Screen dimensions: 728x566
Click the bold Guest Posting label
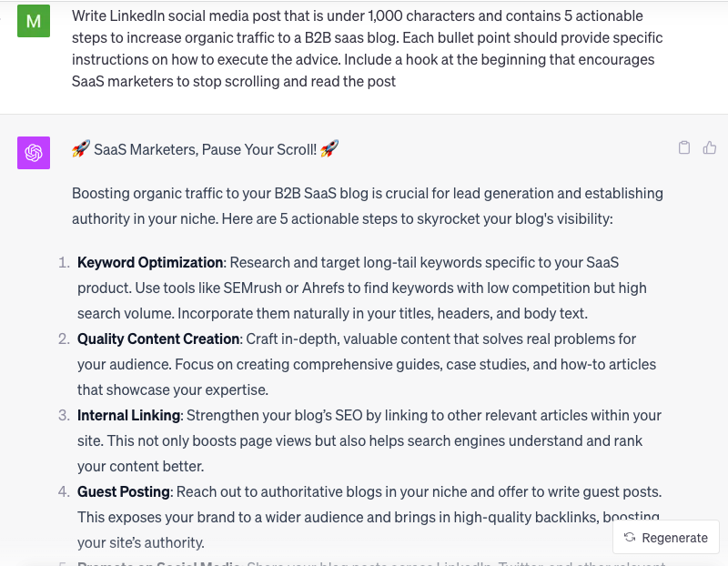click(x=124, y=491)
